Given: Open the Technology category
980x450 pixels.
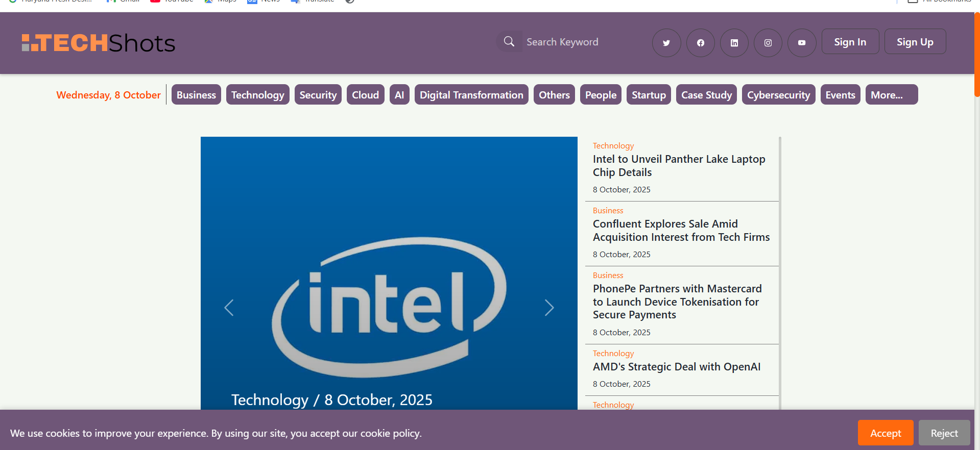Looking at the screenshot, I should coord(258,95).
